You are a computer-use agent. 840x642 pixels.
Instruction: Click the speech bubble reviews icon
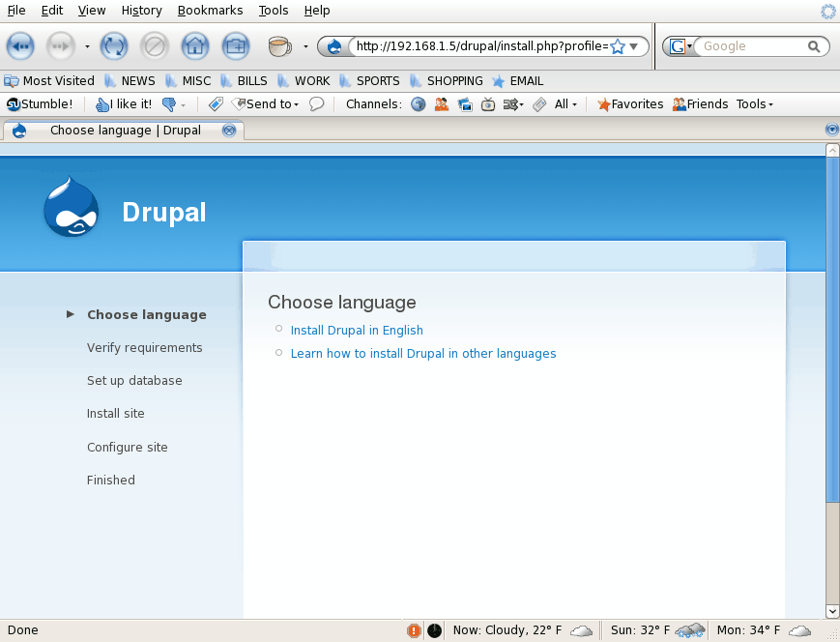(317, 104)
